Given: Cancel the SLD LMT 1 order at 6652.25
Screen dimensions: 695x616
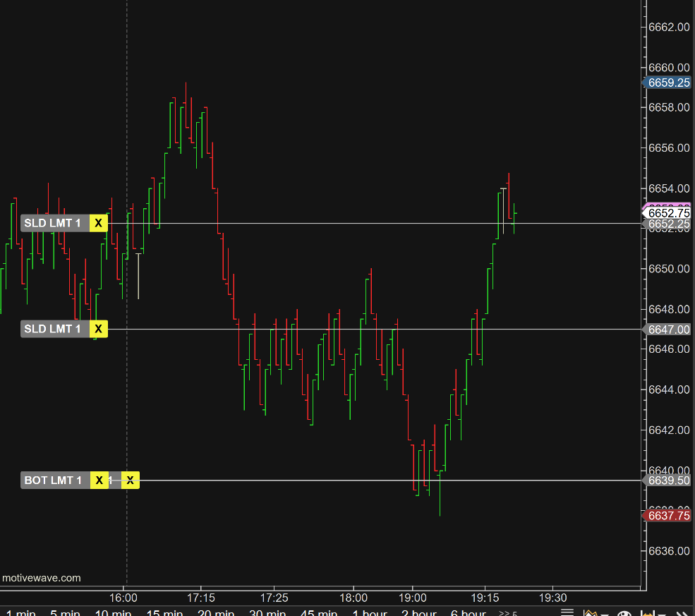Looking at the screenshot, I should tap(98, 223).
